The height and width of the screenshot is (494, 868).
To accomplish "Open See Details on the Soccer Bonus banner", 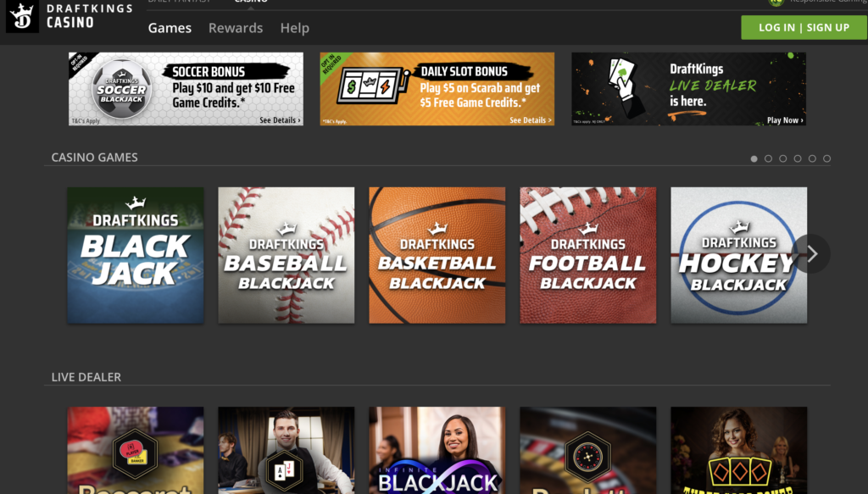I will (x=281, y=119).
